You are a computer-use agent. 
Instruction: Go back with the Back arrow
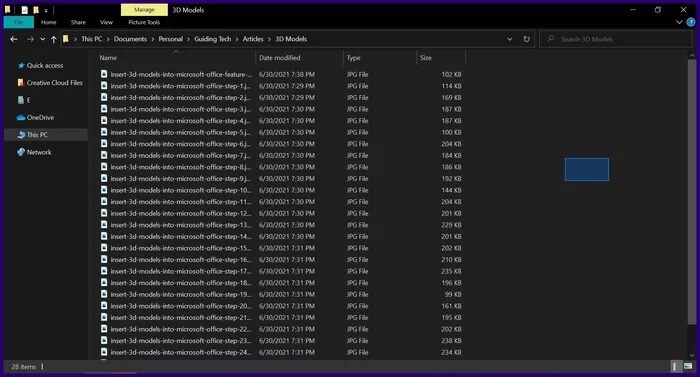(x=14, y=39)
